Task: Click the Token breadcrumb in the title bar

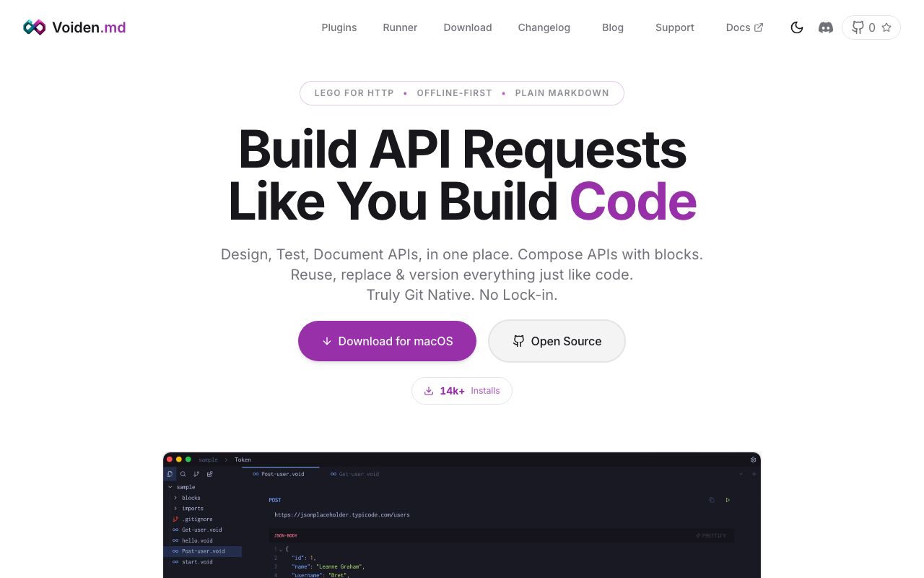Action: (x=243, y=460)
